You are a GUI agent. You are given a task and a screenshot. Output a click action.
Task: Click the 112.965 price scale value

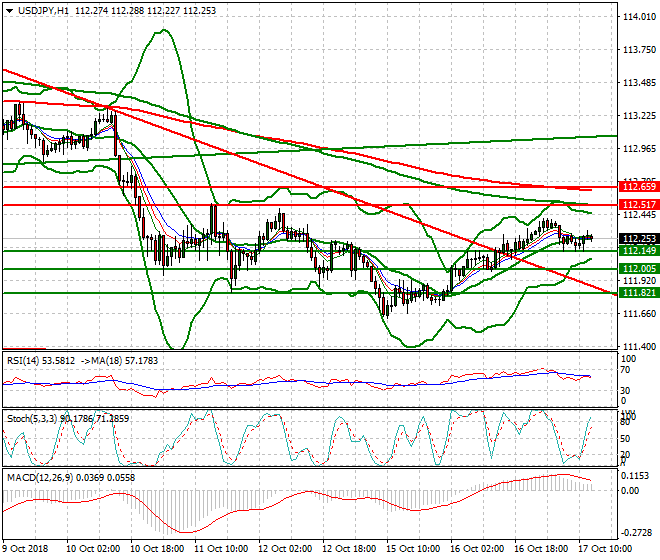[639, 149]
